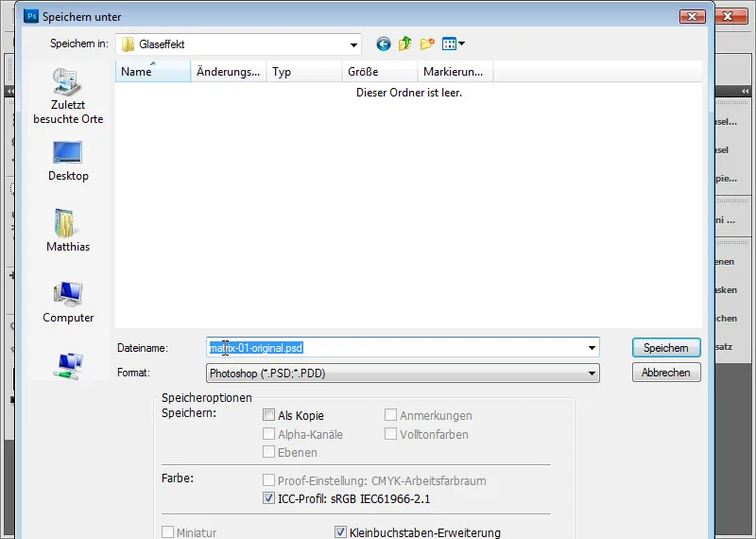
Task: Toggle the Volltonfarben checkbox
Action: (x=390, y=434)
